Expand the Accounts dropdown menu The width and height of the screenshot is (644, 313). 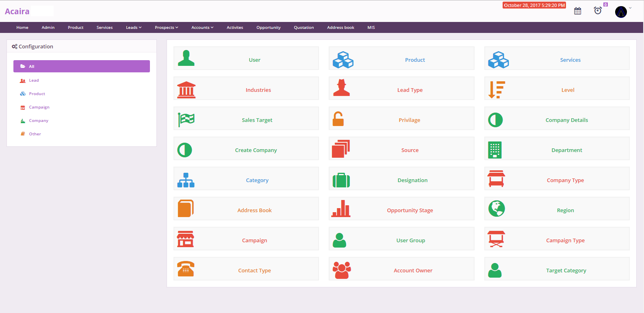[202, 28]
